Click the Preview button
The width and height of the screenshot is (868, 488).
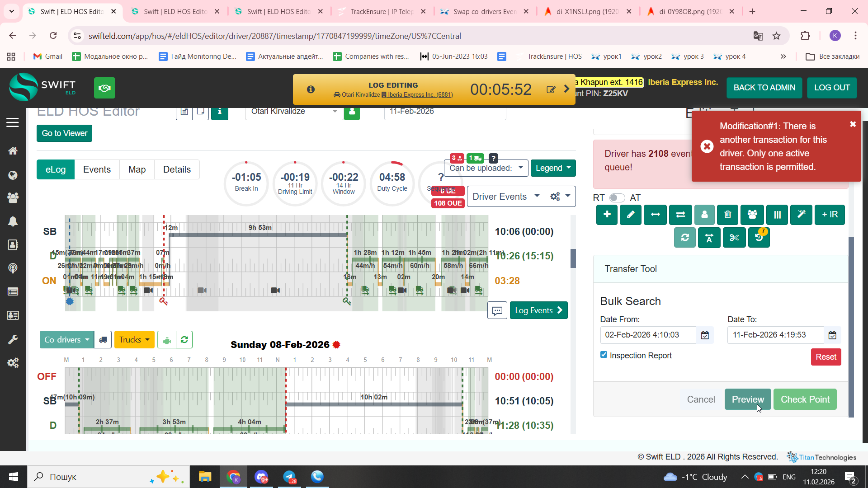click(747, 399)
